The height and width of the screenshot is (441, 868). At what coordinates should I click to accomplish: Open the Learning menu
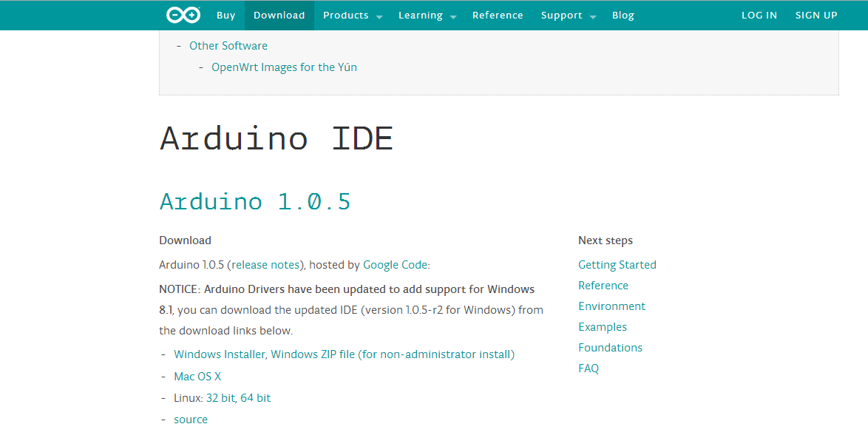421,16
